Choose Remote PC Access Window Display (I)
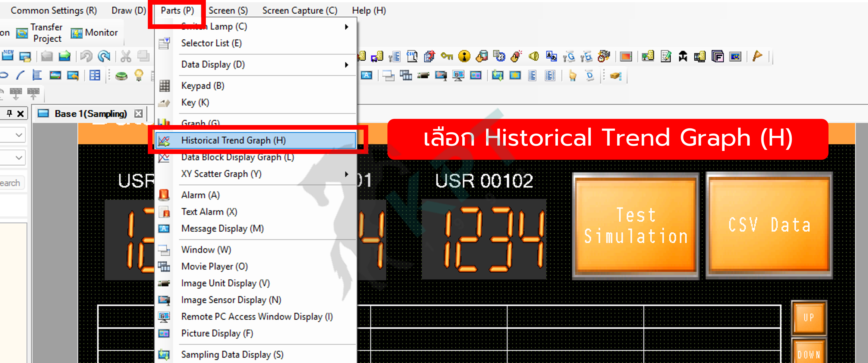This screenshot has width=868, height=363. click(256, 317)
